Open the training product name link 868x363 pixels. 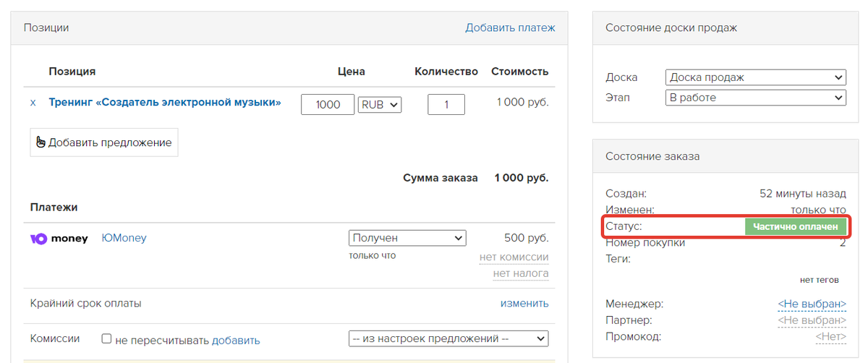click(165, 103)
